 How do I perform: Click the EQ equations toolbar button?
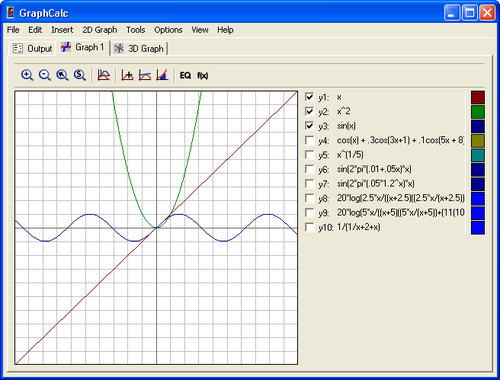click(x=185, y=75)
